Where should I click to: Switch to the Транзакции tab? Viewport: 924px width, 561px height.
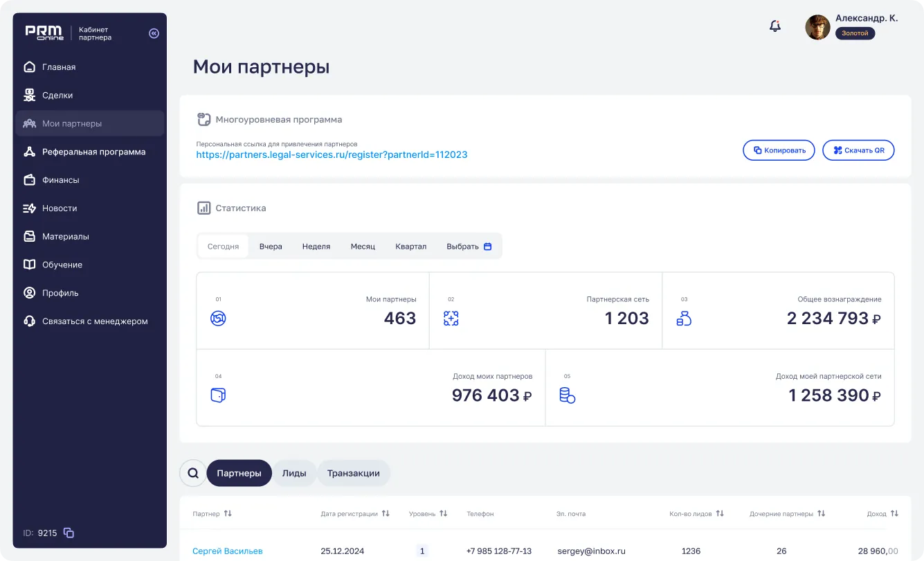click(354, 473)
